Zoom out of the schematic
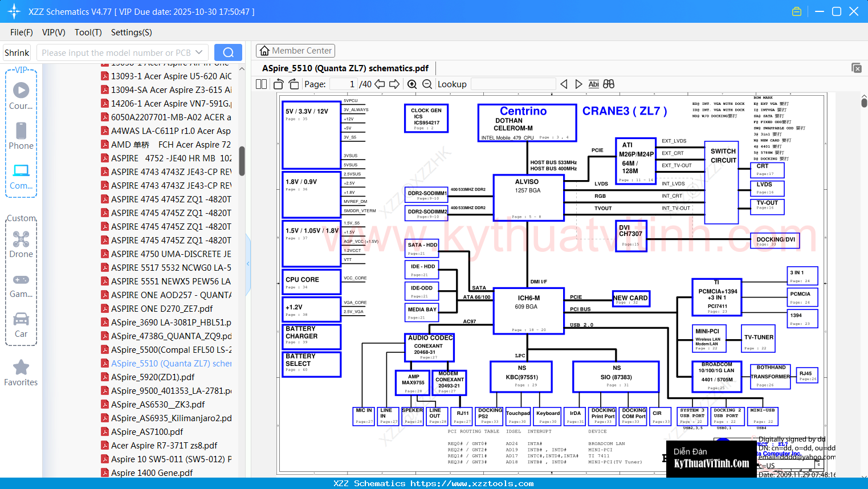Screen dimensions: 868x489 [427, 84]
